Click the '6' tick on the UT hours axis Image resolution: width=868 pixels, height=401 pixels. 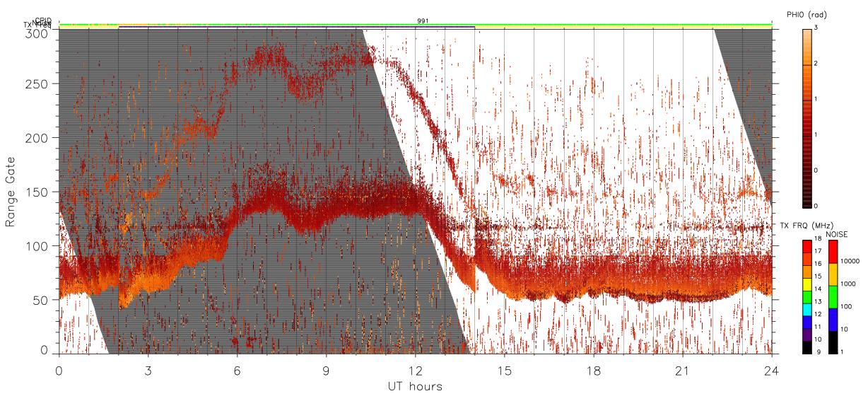(x=237, y=370)
